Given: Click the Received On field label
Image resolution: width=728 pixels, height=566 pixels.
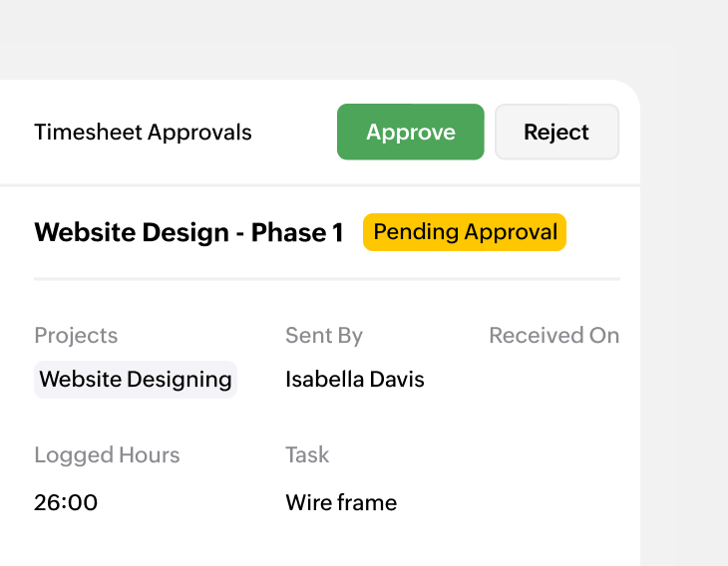Looking at the screenshot, I should tap(553, 336).
